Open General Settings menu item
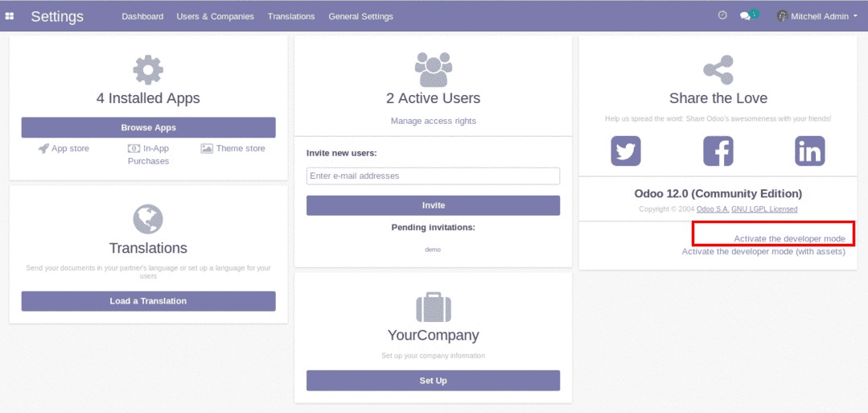 point(361,16)
